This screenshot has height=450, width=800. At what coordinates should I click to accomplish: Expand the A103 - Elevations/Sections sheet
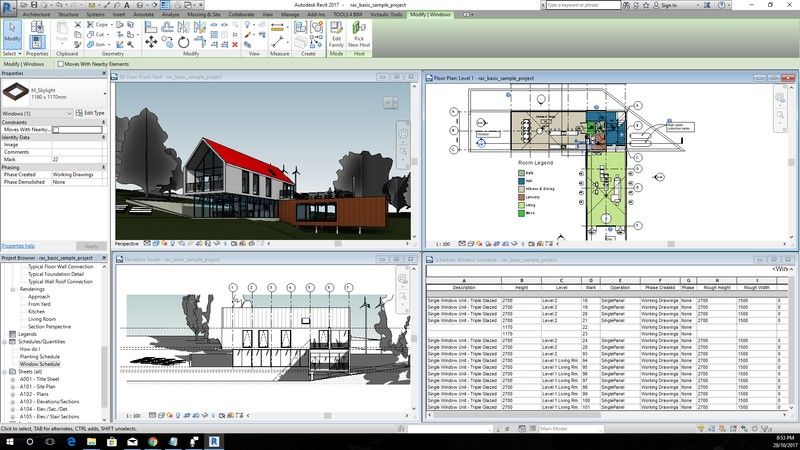13,402
